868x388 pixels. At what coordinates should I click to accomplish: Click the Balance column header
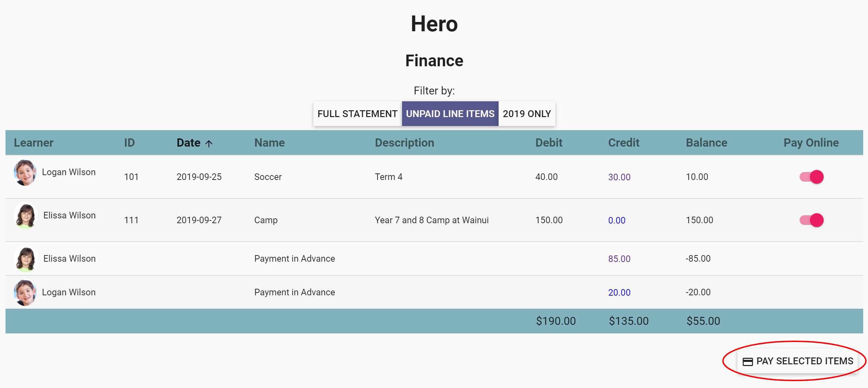pyautogui.click(x=706, y=143)
